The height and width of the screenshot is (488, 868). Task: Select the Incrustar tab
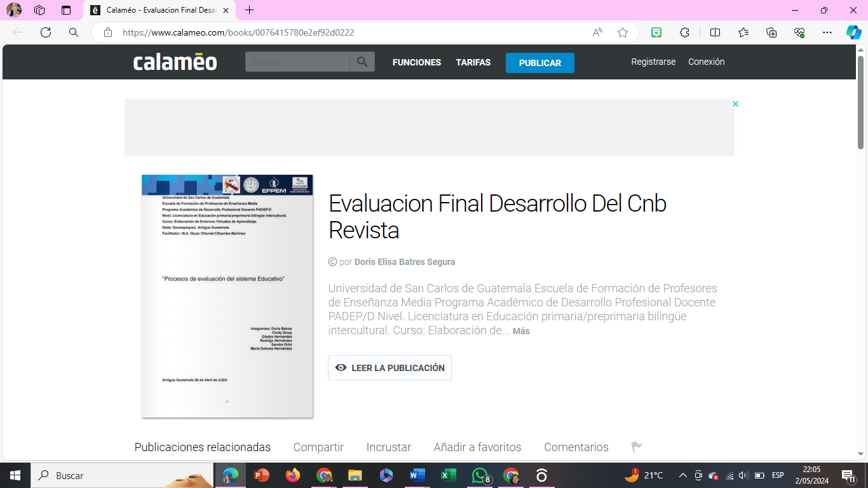click(x=388, y=447)
